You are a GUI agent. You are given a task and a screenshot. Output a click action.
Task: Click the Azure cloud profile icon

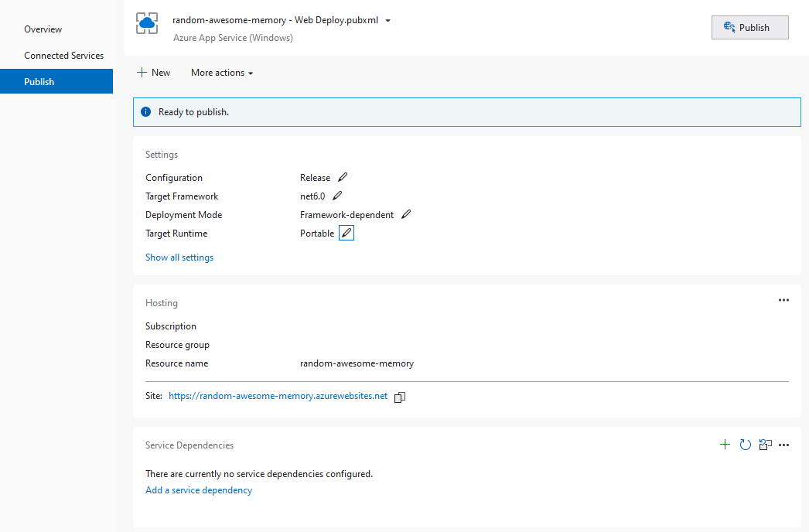point(147,23)
